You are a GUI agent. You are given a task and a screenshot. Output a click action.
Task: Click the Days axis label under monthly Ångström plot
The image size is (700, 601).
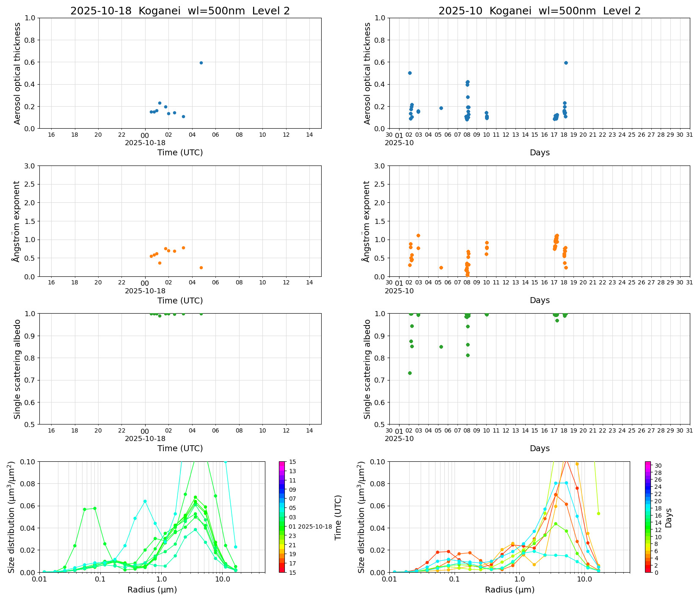[x=539, y=300]
